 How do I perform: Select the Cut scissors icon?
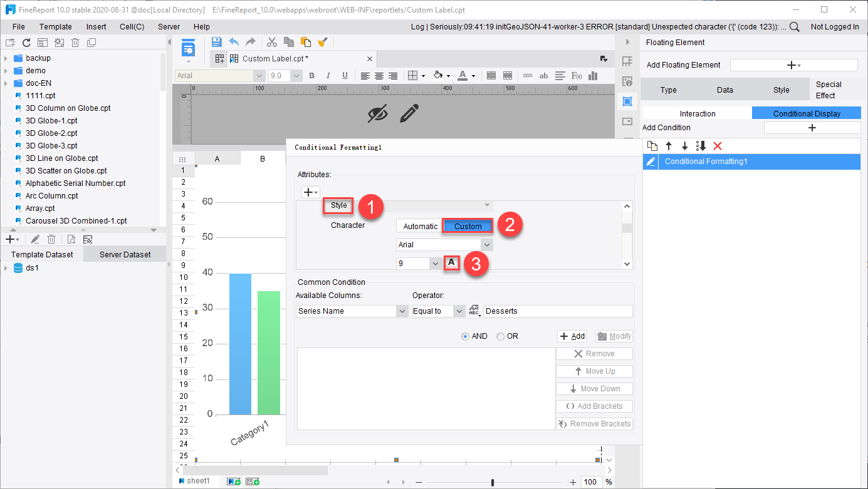click(271, 41)
